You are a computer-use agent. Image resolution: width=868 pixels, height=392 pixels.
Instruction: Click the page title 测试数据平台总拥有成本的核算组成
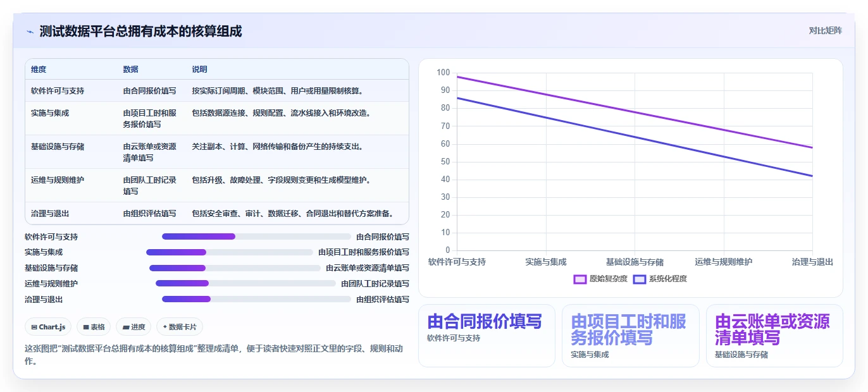(140, 32)
